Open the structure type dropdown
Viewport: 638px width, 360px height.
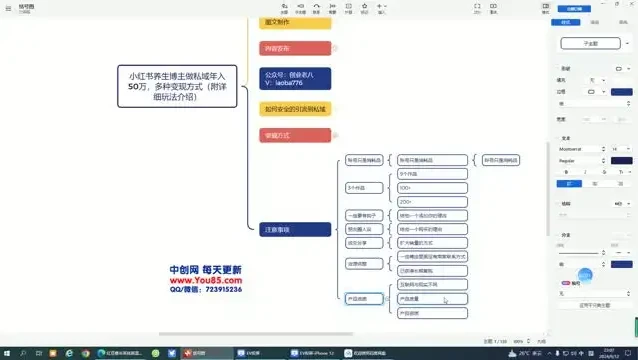[x=622, y=204]
